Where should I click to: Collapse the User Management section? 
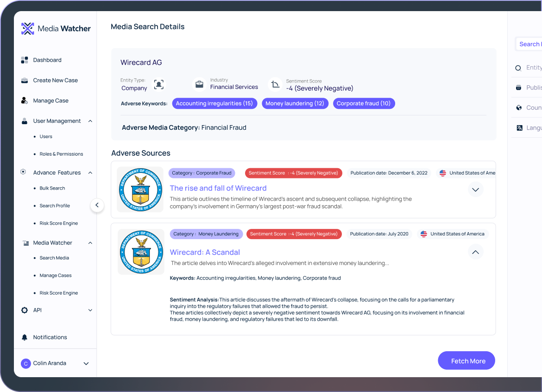click(x=90, y=121)
